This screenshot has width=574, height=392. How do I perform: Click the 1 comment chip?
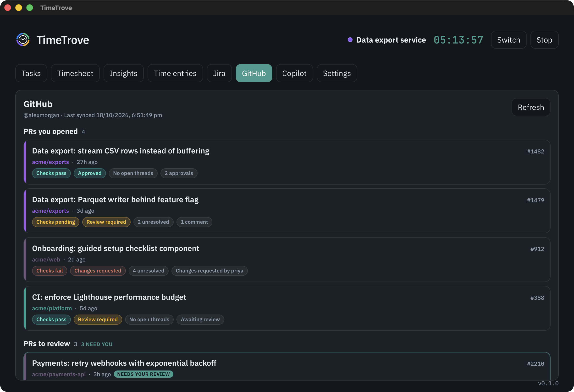(x=194, y=222)
